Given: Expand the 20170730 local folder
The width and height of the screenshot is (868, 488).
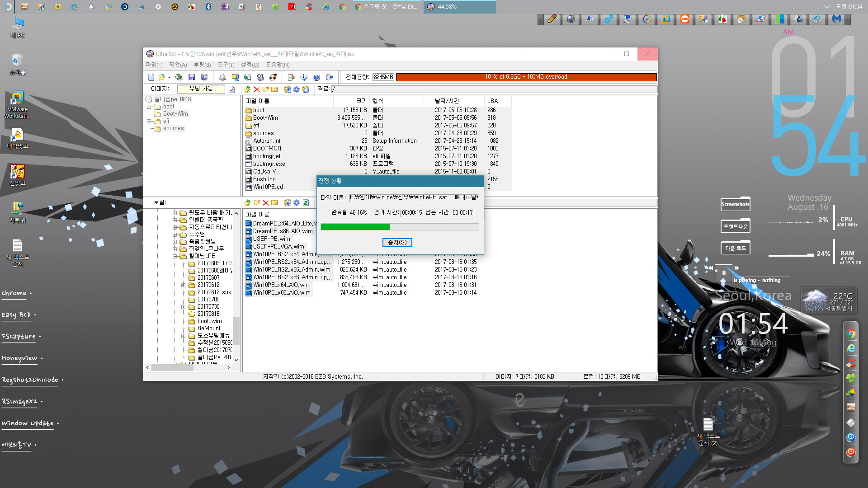Looking at the screenshot, I should [x=183, y=307].
